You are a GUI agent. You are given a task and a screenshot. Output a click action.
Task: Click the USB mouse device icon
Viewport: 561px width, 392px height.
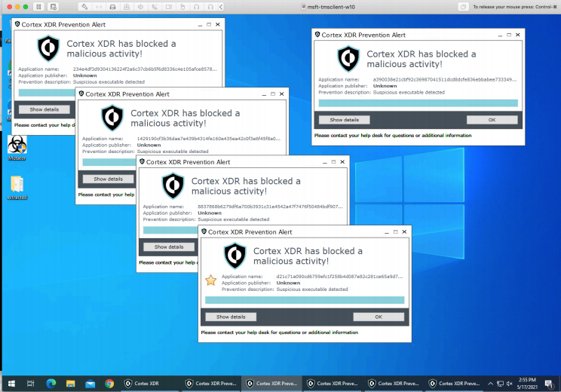[x=182, y=7]
